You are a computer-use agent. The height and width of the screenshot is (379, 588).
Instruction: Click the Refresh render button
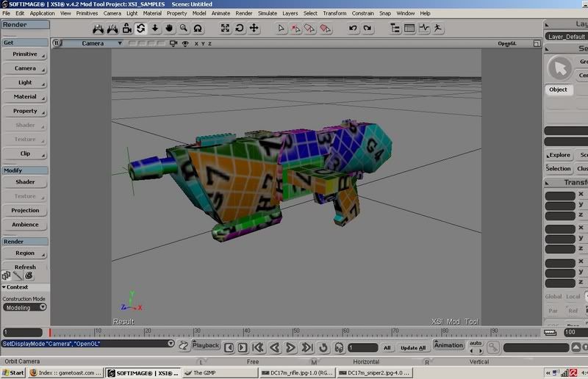(x=25, y=267)
